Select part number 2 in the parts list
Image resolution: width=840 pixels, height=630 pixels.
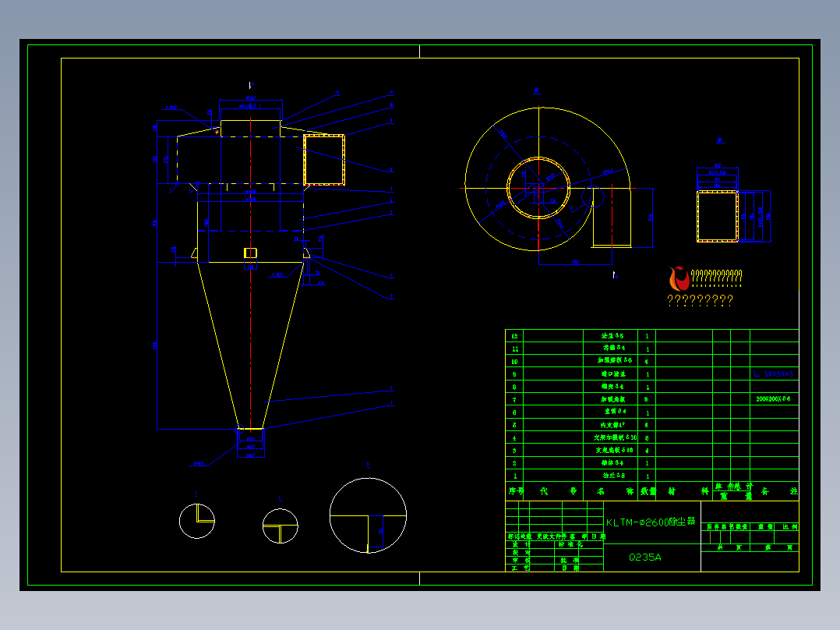point(514,463)
